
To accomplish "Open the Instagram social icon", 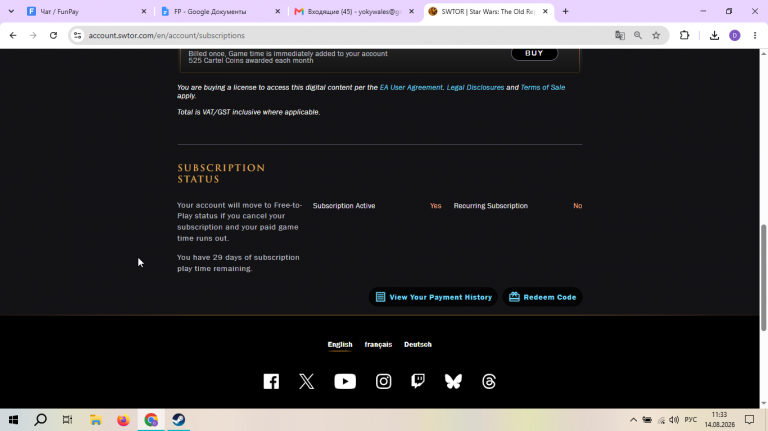I will tap(384, 381).
